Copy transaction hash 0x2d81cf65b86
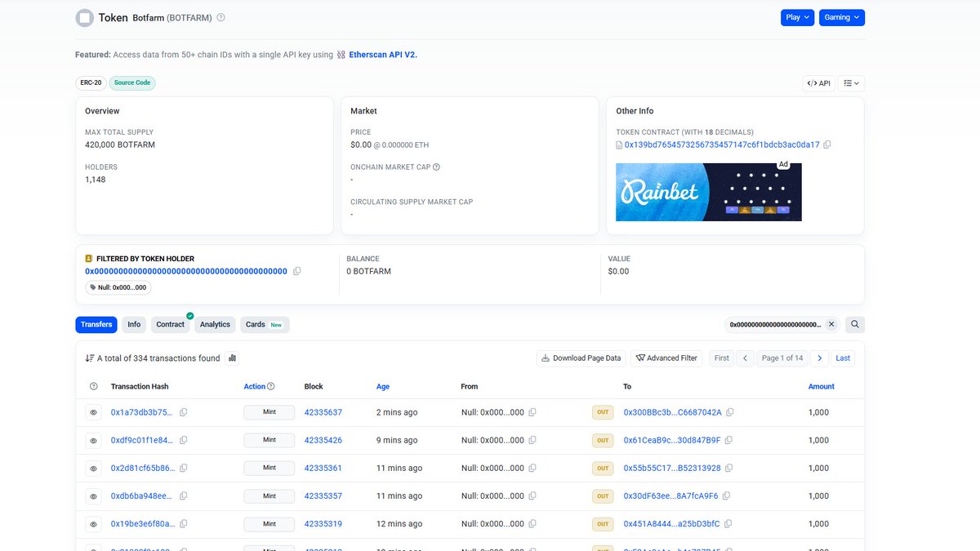980x551 pixels. tap(183, 468)
